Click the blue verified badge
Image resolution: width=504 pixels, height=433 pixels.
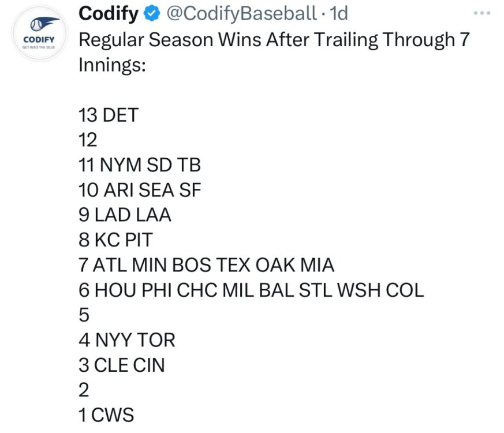(x=152, y=13)
